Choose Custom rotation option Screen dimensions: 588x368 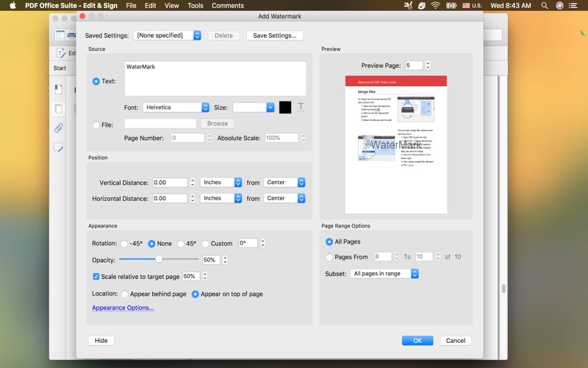[x=205, y=244]
